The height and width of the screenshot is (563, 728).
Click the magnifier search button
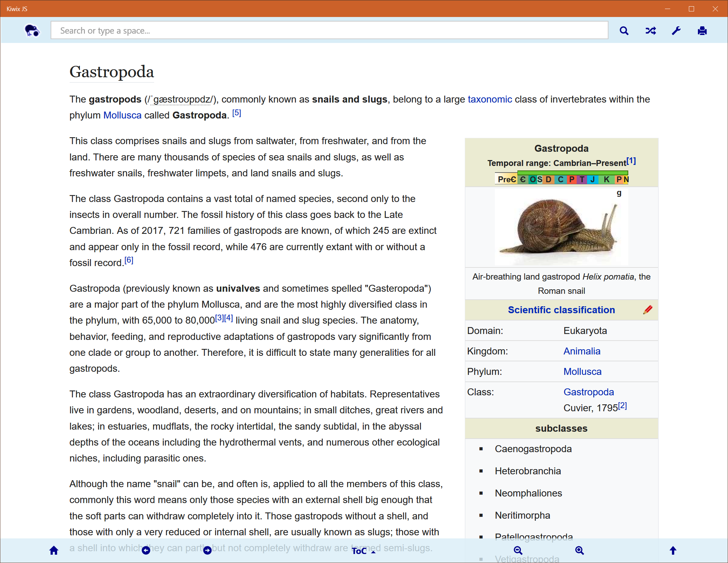coord(624,31)
